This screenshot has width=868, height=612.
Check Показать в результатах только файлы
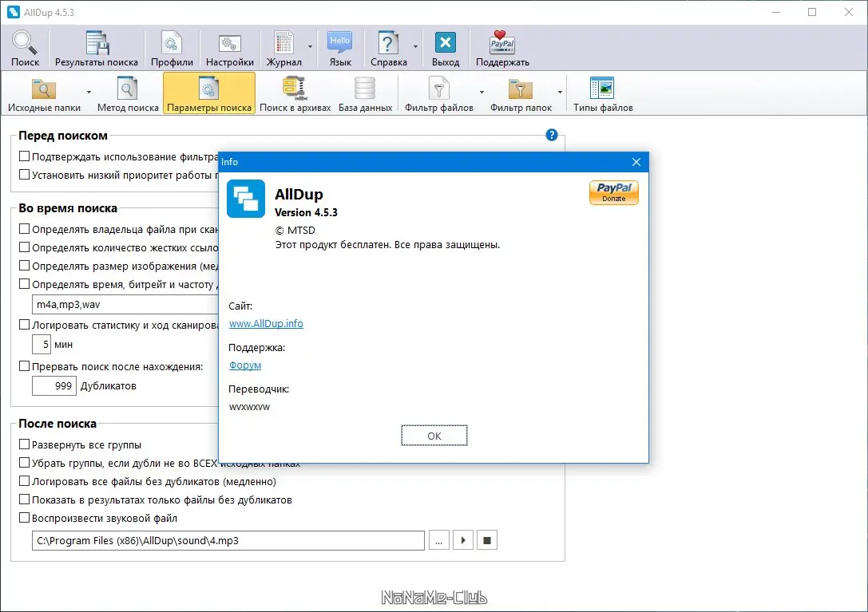pyautogui.click(x=25, y=499)
